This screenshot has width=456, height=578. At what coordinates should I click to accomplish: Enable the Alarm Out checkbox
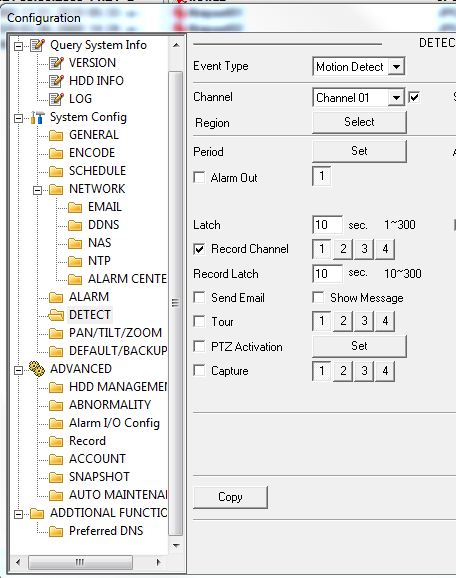pos(199,177)
